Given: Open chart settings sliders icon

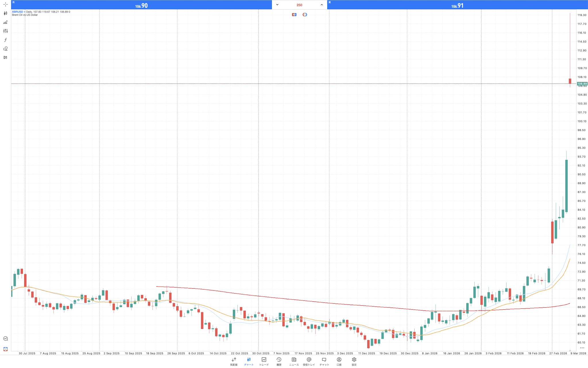Looking at the screenshot, I should point(5,31).
